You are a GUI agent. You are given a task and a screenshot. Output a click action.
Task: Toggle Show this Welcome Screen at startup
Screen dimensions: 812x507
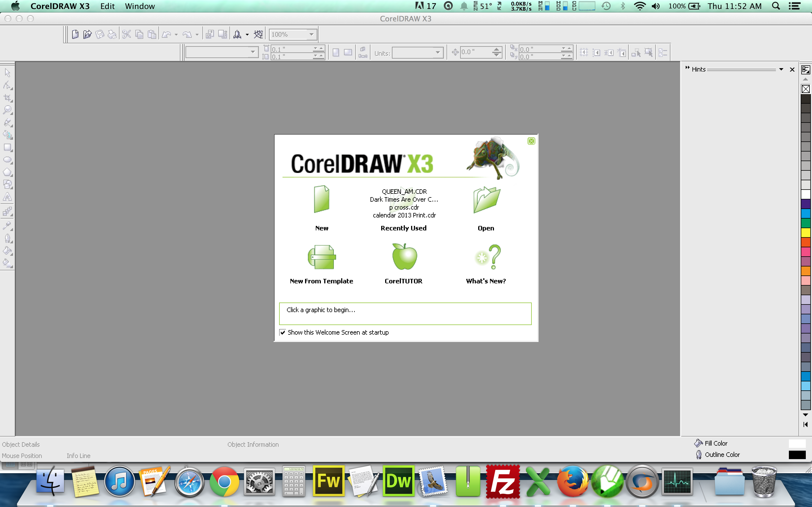tap(283, 332)
